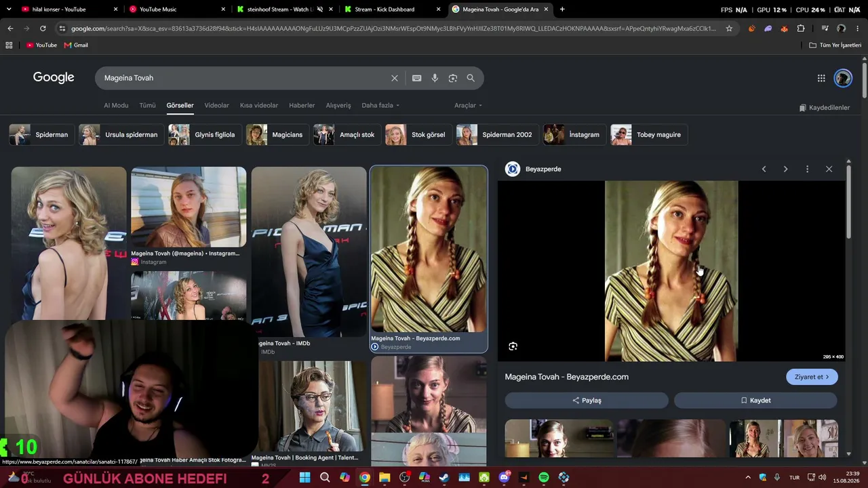Search by image with Google Lens icon

(x=453, y=78)
